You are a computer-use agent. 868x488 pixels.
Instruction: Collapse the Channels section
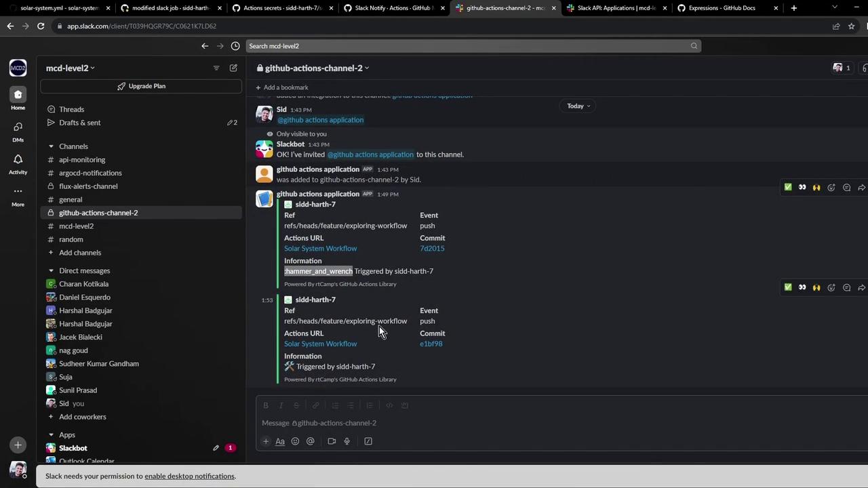(x=51, y=146)
